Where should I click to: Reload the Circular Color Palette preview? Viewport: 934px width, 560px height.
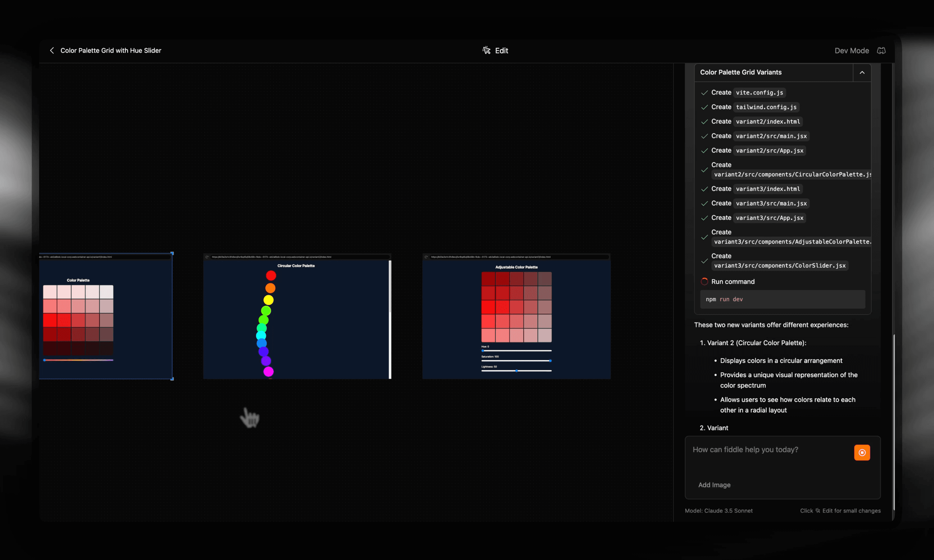pyautogui.click(x=207, y=257)
